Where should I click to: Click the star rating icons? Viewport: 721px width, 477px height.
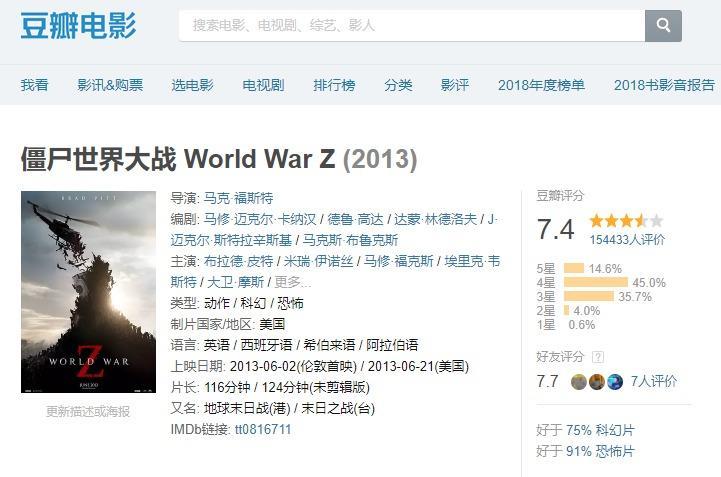click(626, 221)
